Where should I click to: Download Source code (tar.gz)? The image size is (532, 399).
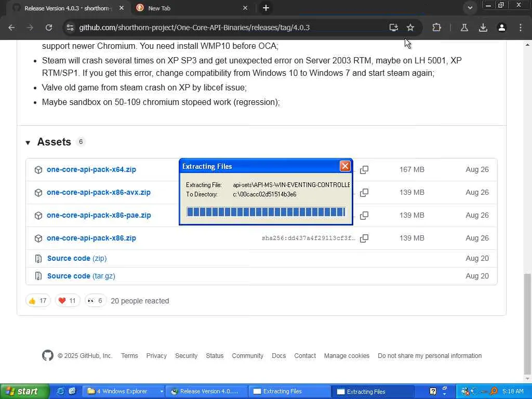click(x=81, y=276)
